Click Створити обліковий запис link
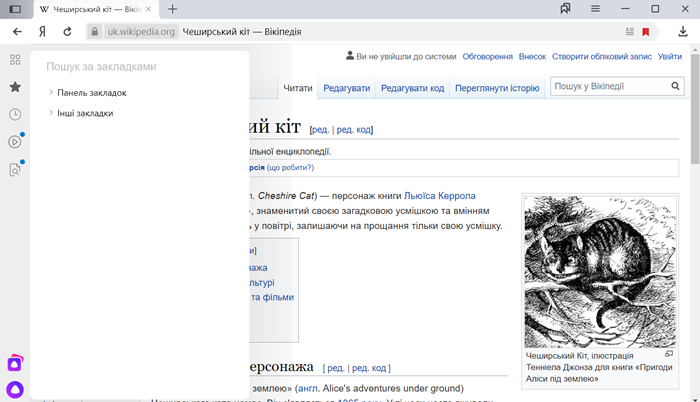Screen dimensions: 700x402 pyautogui.click(x=602, y=57)
